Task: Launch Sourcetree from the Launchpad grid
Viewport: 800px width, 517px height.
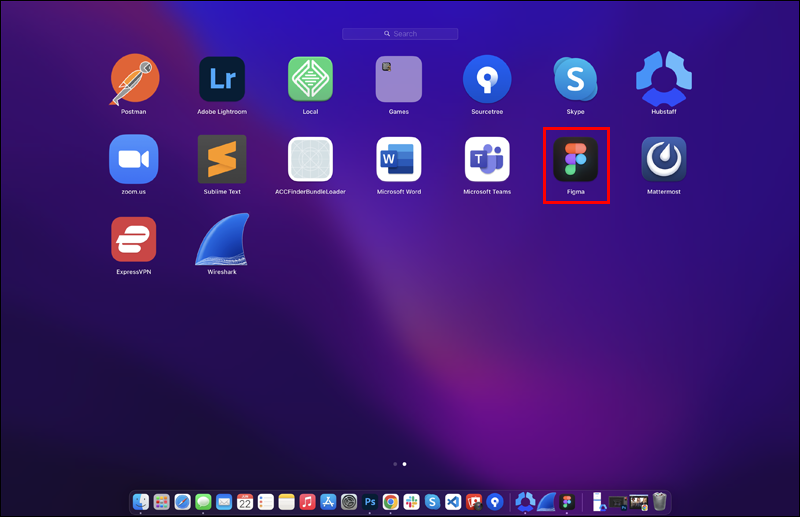Action: (x=487, y=79)
